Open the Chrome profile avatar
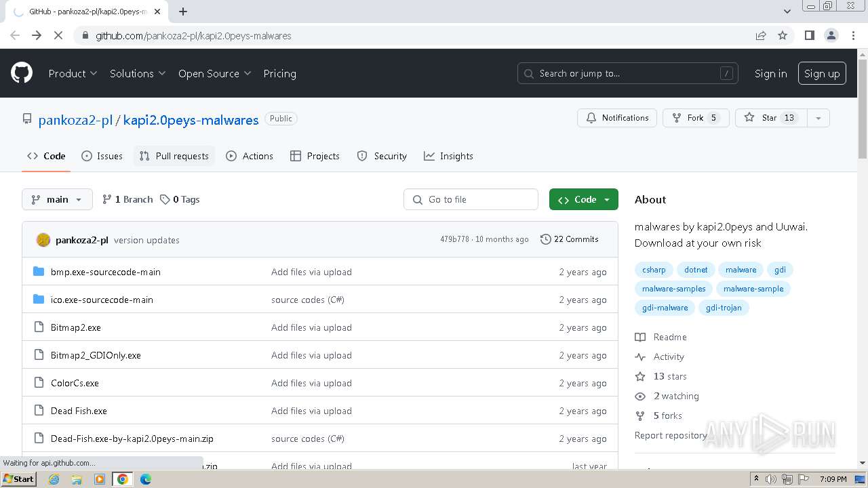Screen dimensions: 868x488 coord(831,35)
